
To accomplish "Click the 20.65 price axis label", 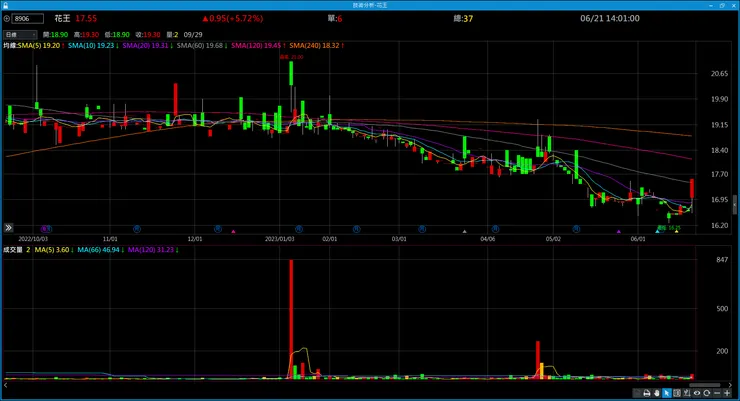I will (x=719, y=74).
